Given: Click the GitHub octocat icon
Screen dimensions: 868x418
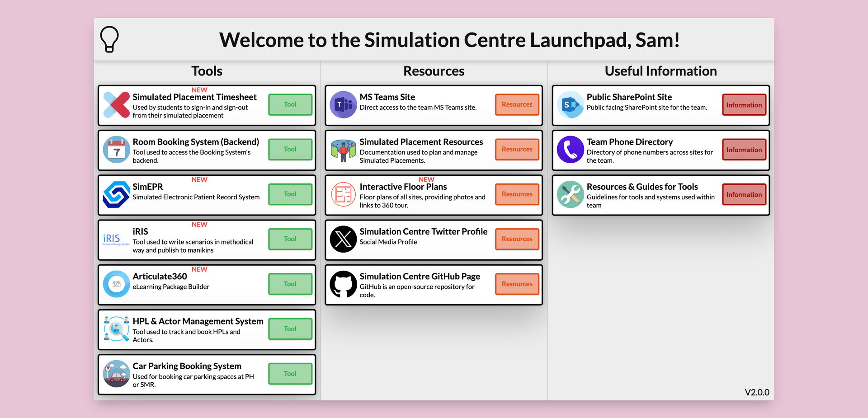Looking at the screenshot, I should coord(344,284).
